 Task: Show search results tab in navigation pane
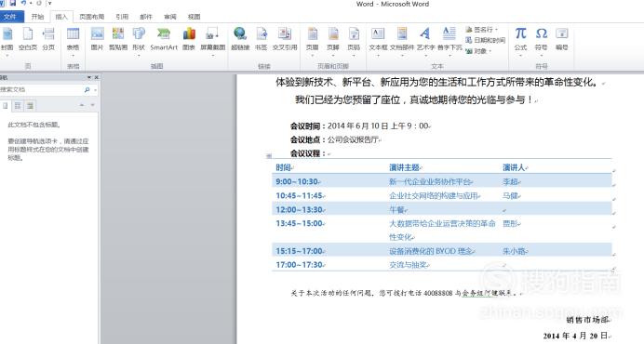[x=30, y=106]
